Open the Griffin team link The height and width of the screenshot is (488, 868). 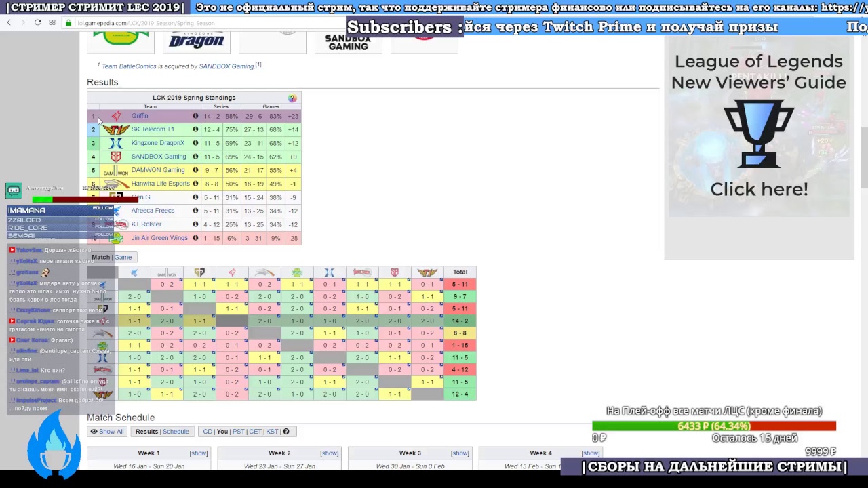[x=140, y=116]
